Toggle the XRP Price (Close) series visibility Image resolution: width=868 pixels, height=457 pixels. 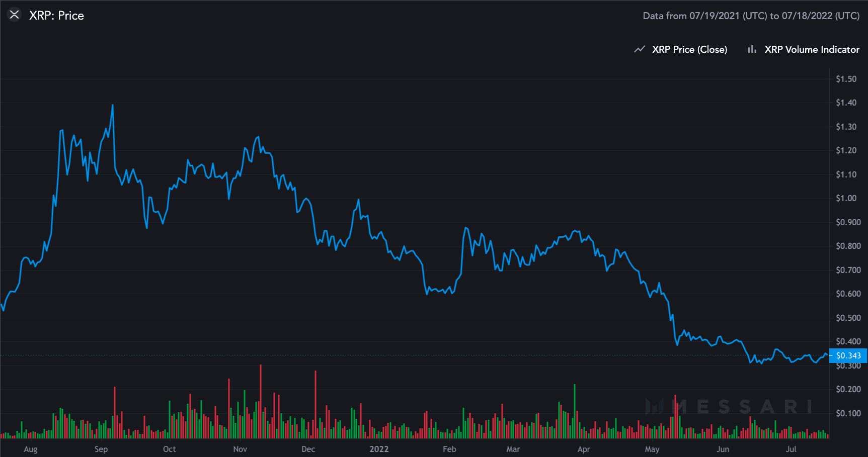tap(690, 49)
